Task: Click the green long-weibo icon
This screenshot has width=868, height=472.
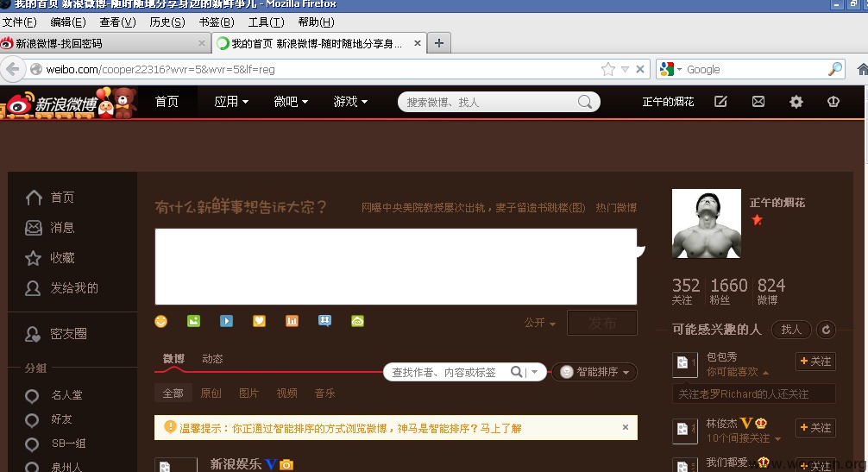Action: [x=357, y=321]
